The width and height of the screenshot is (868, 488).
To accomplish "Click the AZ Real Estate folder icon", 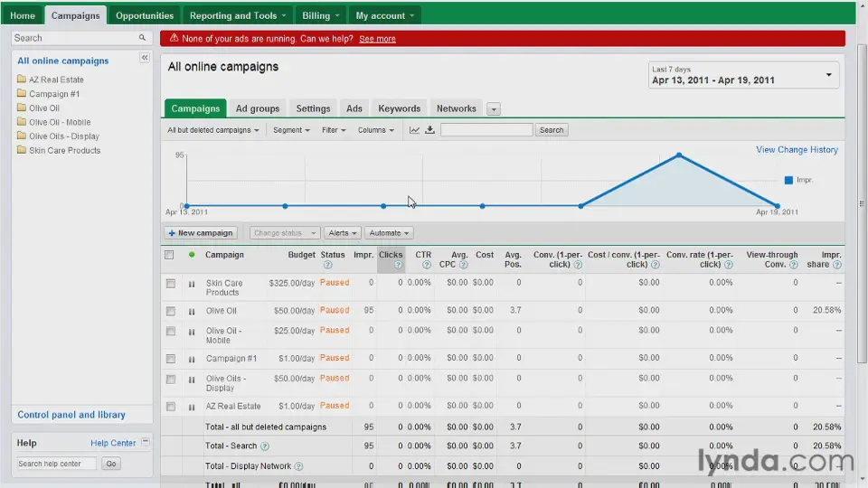I will coord(22,80).
